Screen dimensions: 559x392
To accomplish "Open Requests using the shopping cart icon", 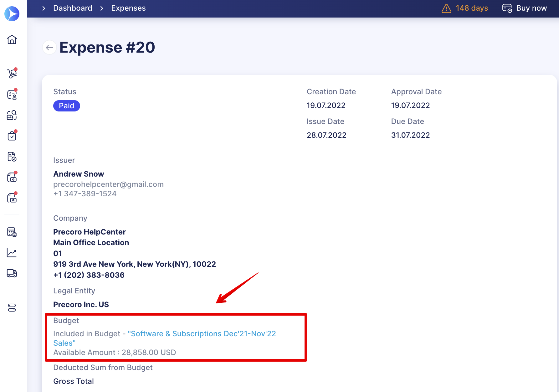I will [12, 73].
